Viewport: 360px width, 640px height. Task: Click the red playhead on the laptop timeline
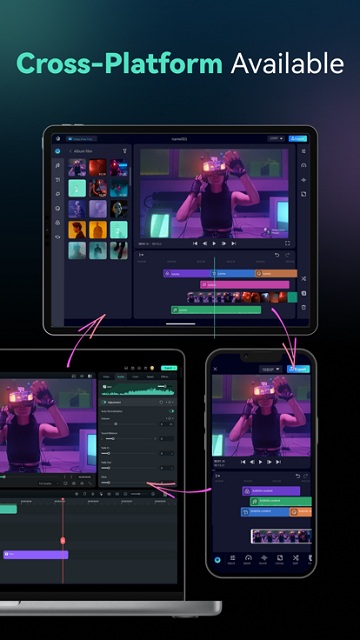[63, 540]
